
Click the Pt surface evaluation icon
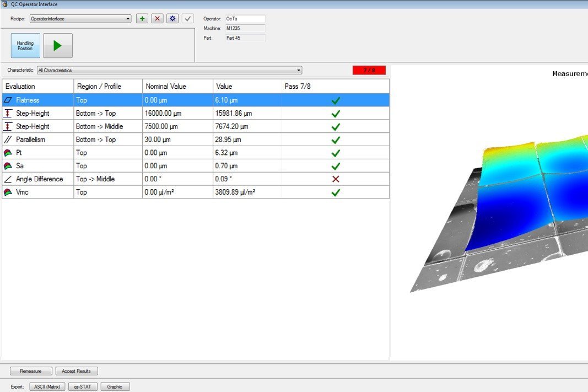click(8, 153)
